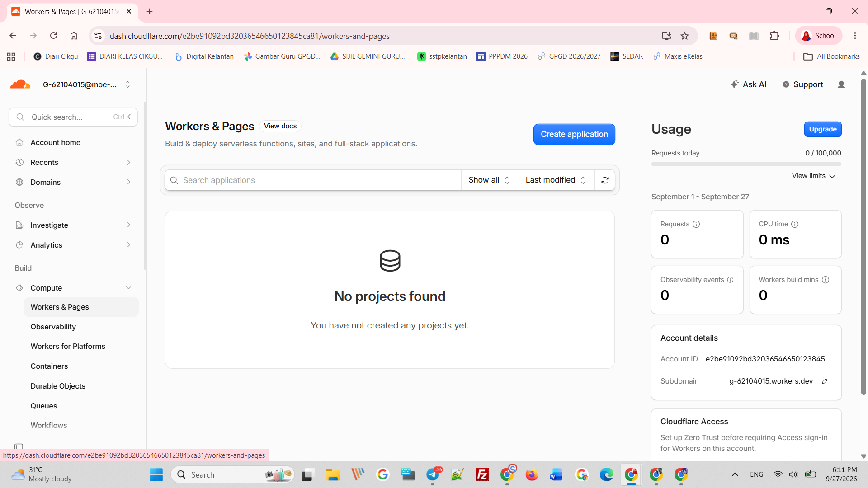This screenshot has width=868, height=488.
Task: Close the Workers & Pages tab
Action: click(129, 11)
